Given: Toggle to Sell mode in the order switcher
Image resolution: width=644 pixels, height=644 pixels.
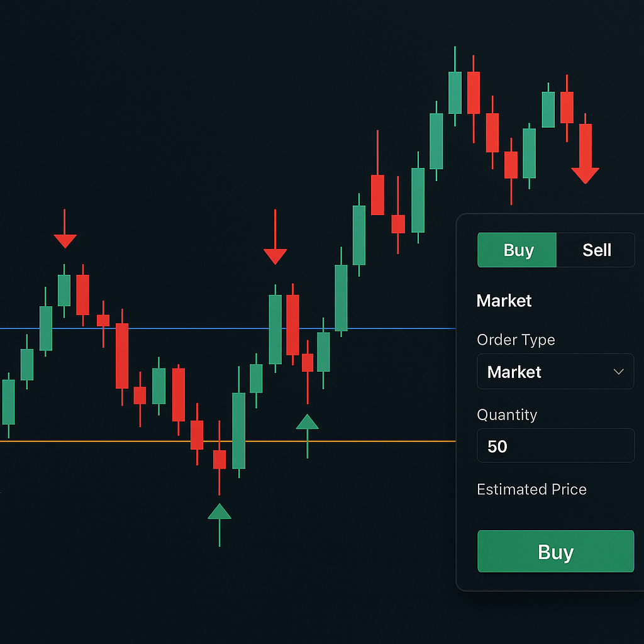Looking at the screenshot, I should [596, 250].
